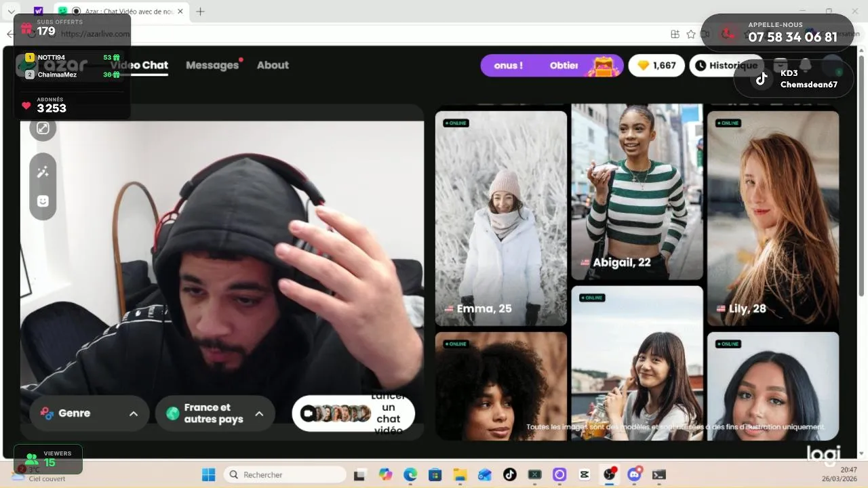This screenshot has width=868, height=488.
Task: Open the magic wand effects tool
Action: point(43,172)
